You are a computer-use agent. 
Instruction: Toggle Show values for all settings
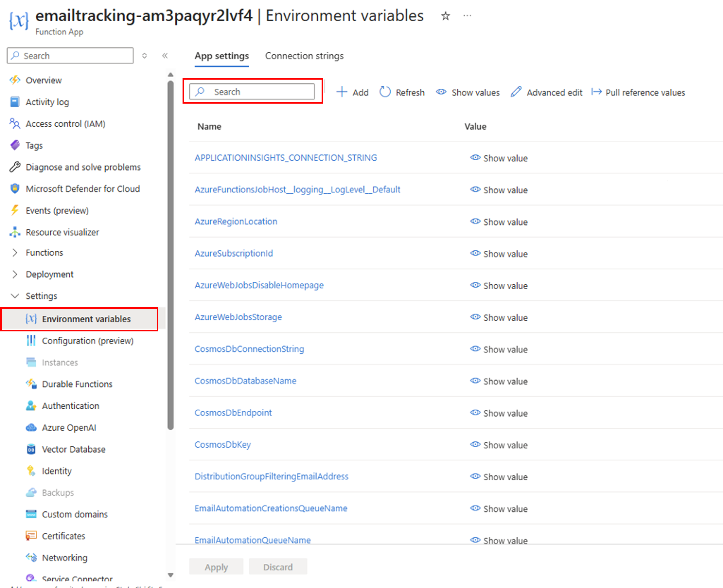pos(468,92)
